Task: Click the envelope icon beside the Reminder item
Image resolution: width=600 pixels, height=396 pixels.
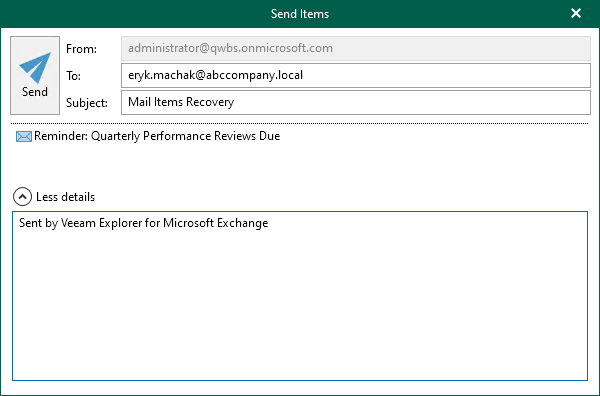Action: tap(24, 136)
